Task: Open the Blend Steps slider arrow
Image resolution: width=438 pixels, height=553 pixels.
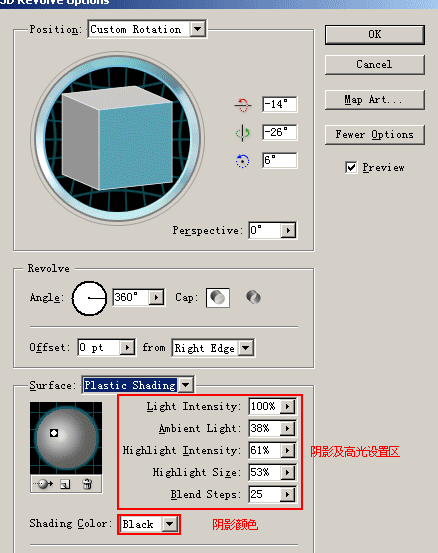Action: point(288,494)
